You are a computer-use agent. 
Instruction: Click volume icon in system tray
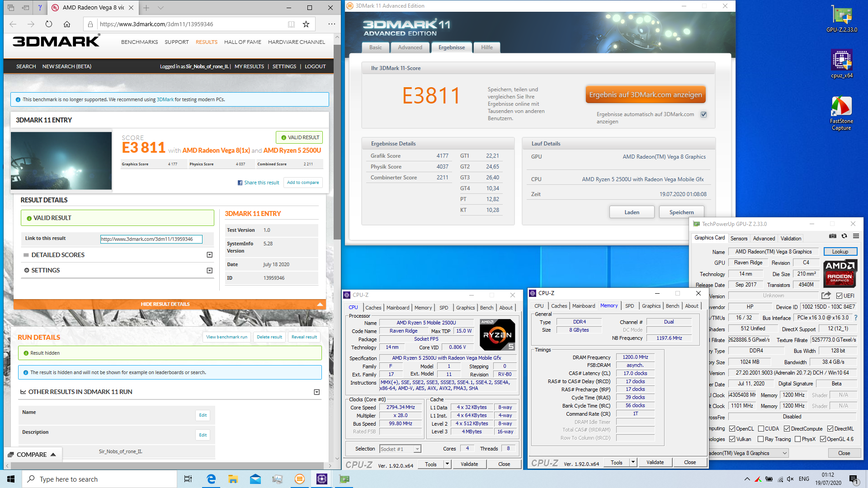[790, 479]
